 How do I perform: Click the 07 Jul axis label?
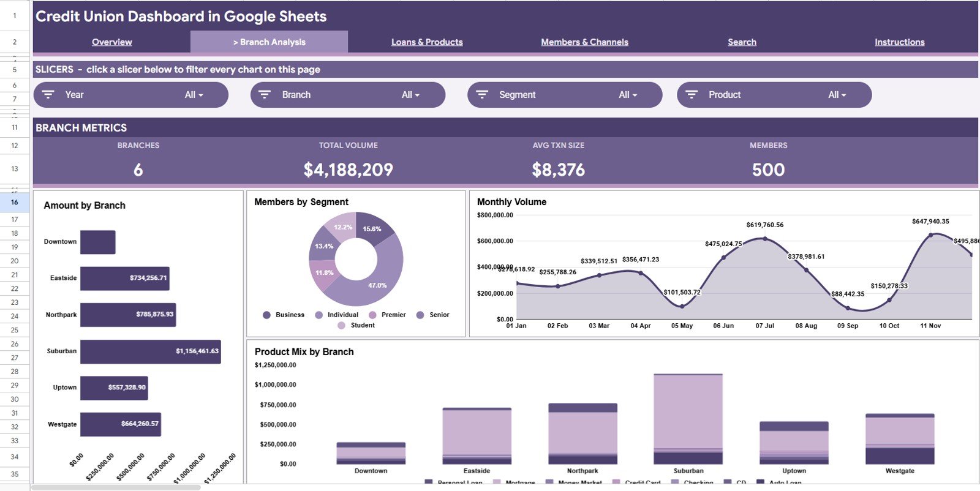pyautogui.click(x=764, y=326)
